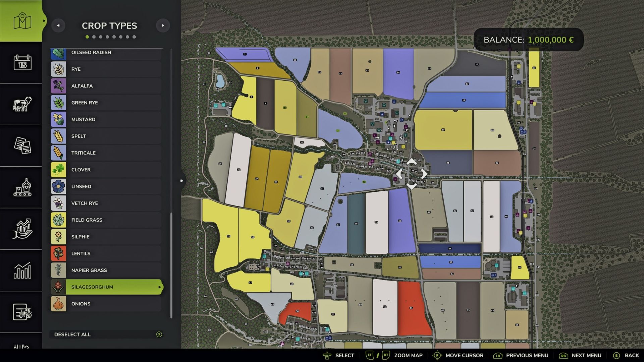Open the calendar sidebar icon
The height and width of the screenshot is (362, 644).
22,63
